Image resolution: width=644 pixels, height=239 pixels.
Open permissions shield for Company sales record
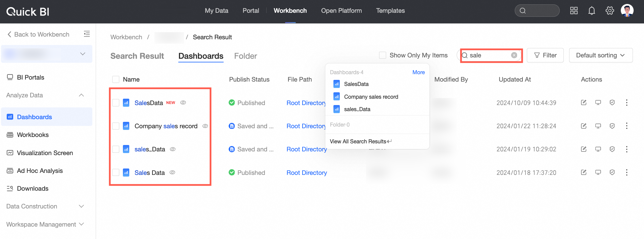pos(612,126)
